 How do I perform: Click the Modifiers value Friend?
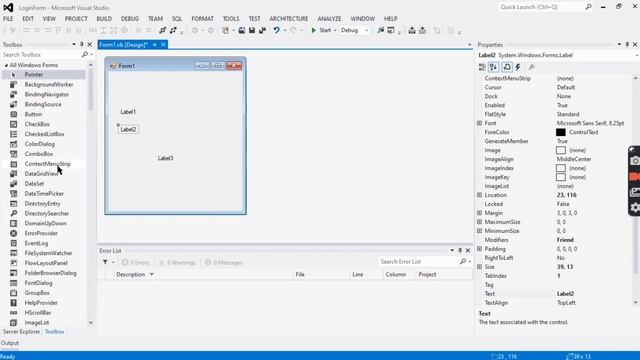coord(565,240)
